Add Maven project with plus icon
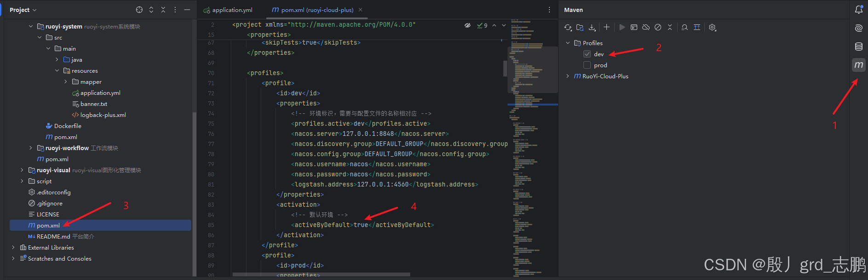Viewport: 868px width, 280px height. [x=606, y=28]
